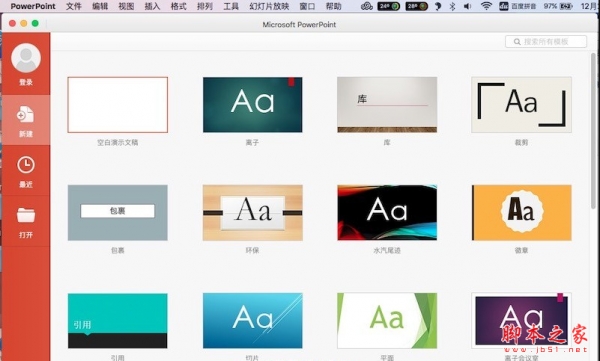The image size is (600, 361).
Task: Open the 排列 menu
Action: (x=205, y=6)
